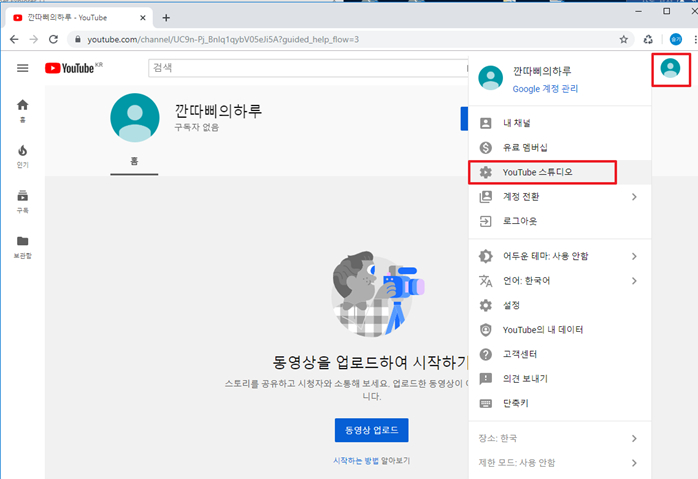Click the Chrome extension recycle icon
Screen dimensions: 698x479
(x=648, y=40)
